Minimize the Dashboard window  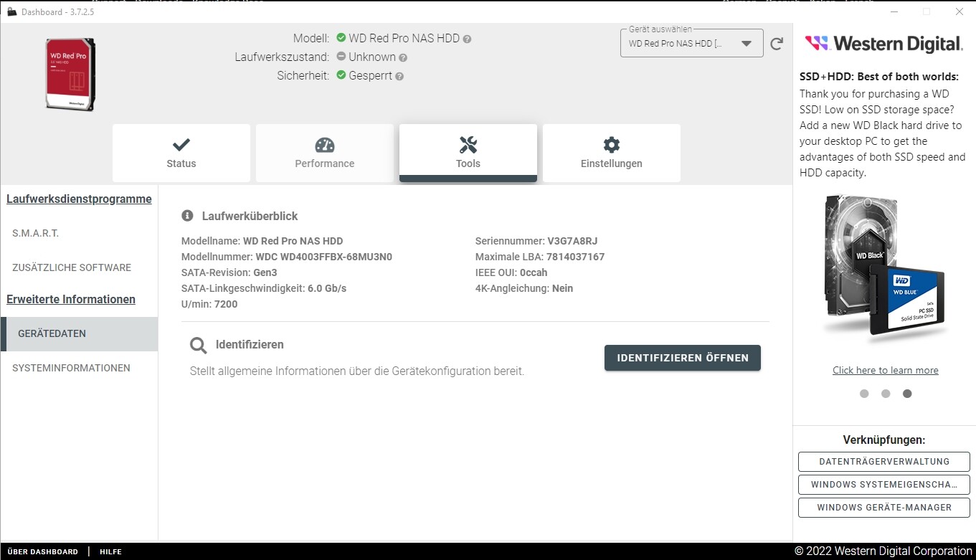coord(894,11)
